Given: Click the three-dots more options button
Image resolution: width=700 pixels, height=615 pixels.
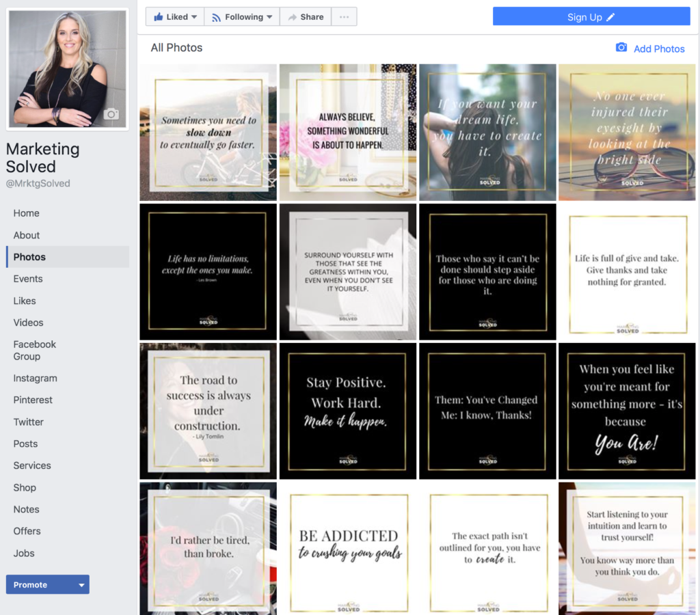Looking at the screenshot, I should pos(344,17).
